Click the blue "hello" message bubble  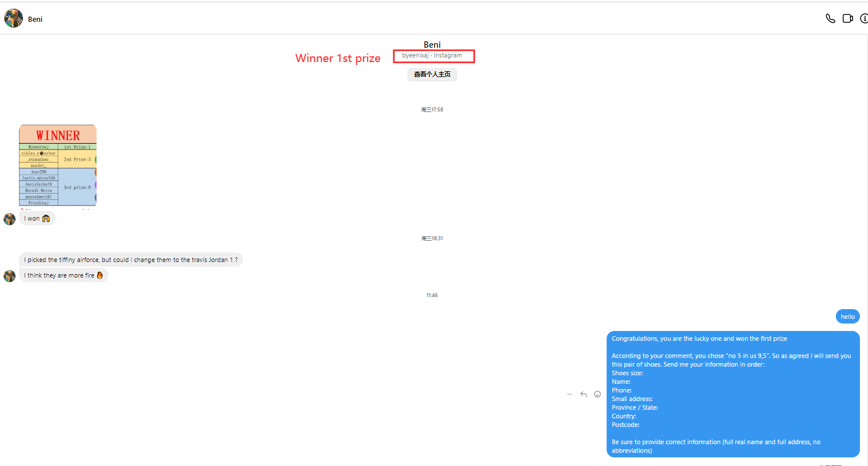tap(847, 317)
